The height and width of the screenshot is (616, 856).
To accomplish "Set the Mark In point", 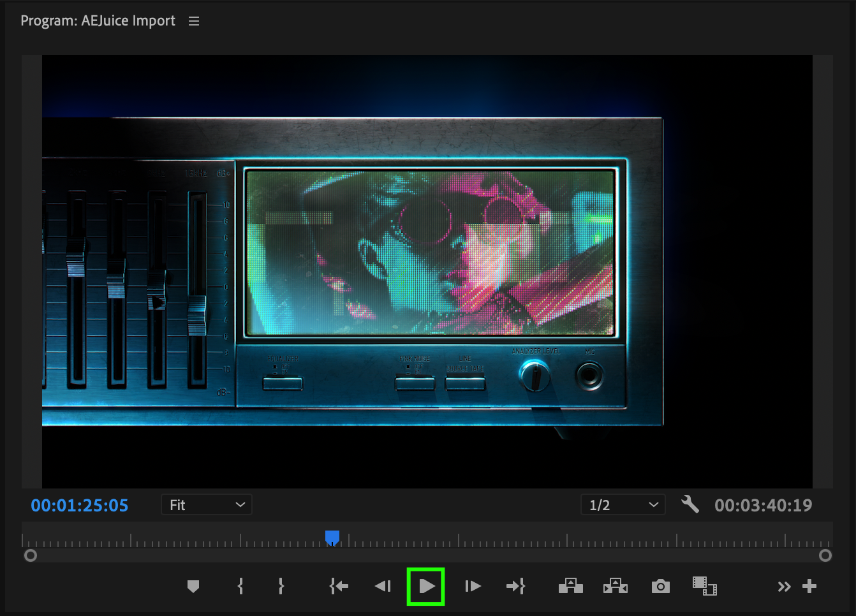I will (240, 586).
